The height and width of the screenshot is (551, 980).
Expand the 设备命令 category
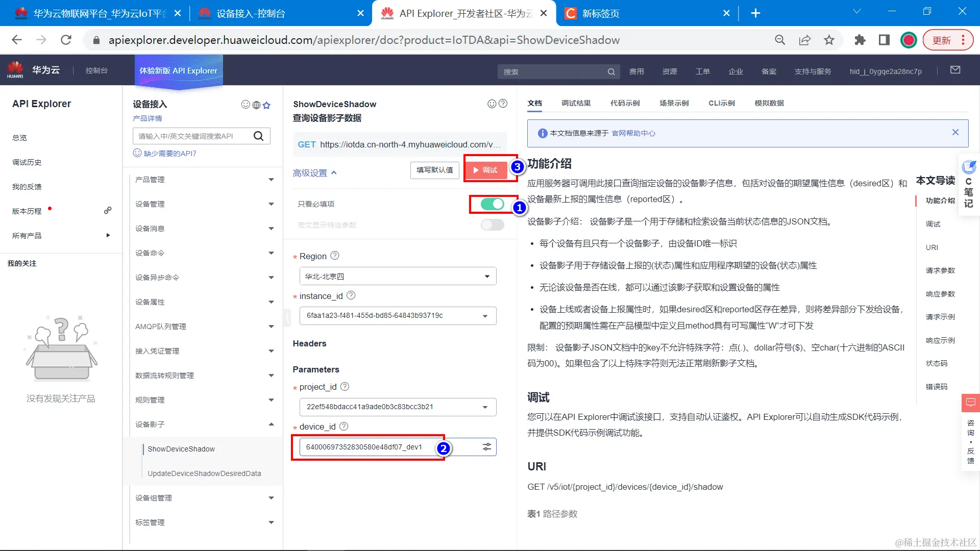[x=204, y=253]
